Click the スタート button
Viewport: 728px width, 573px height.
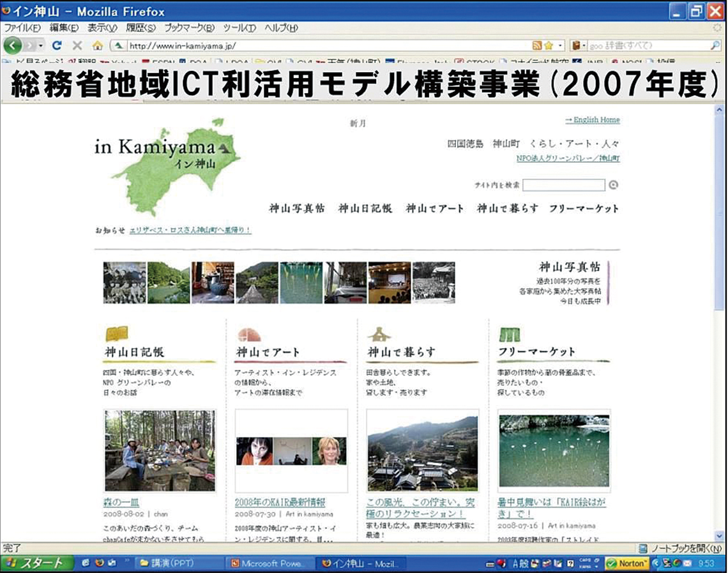tap(36, 563)
